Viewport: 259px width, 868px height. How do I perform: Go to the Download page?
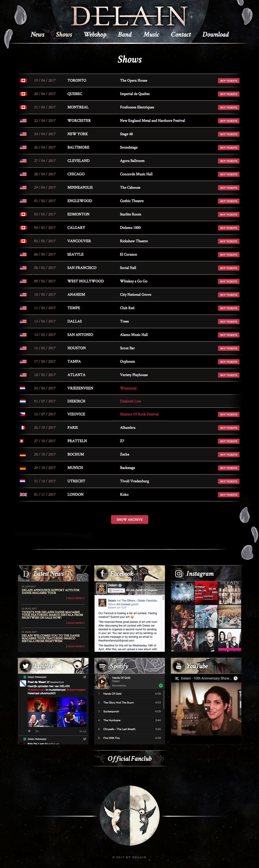215,34
